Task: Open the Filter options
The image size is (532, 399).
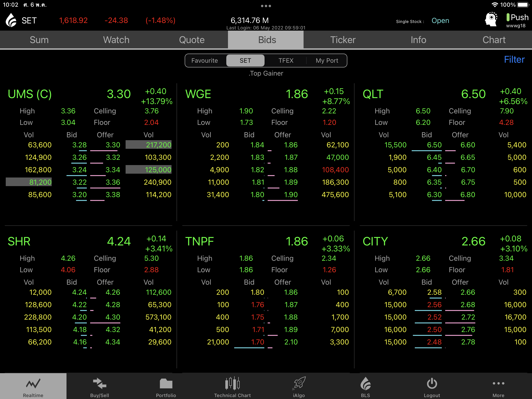Action: click(514, 60)
